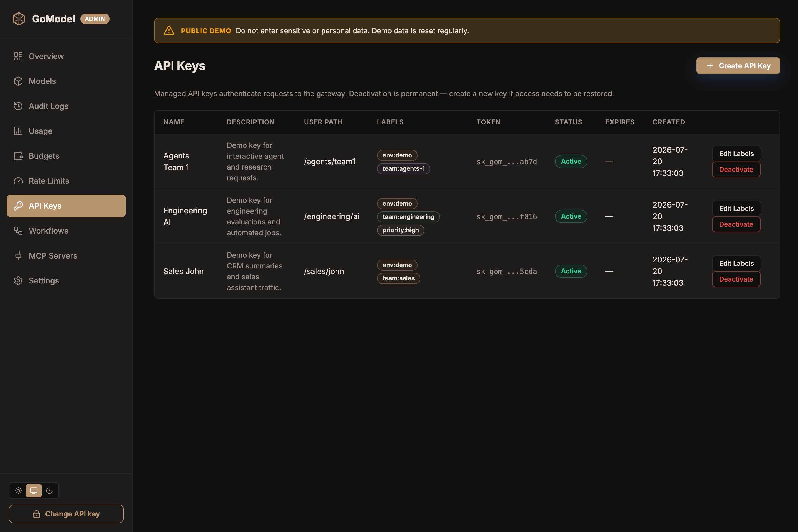
Task: Click the Usage bar chart icon
Action: coord(18,131)
